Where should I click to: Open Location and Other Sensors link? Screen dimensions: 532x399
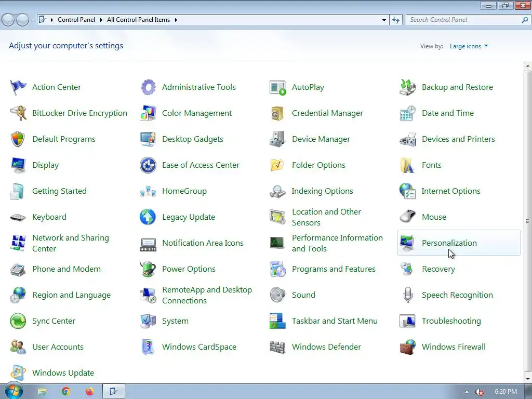pos(326,217)
